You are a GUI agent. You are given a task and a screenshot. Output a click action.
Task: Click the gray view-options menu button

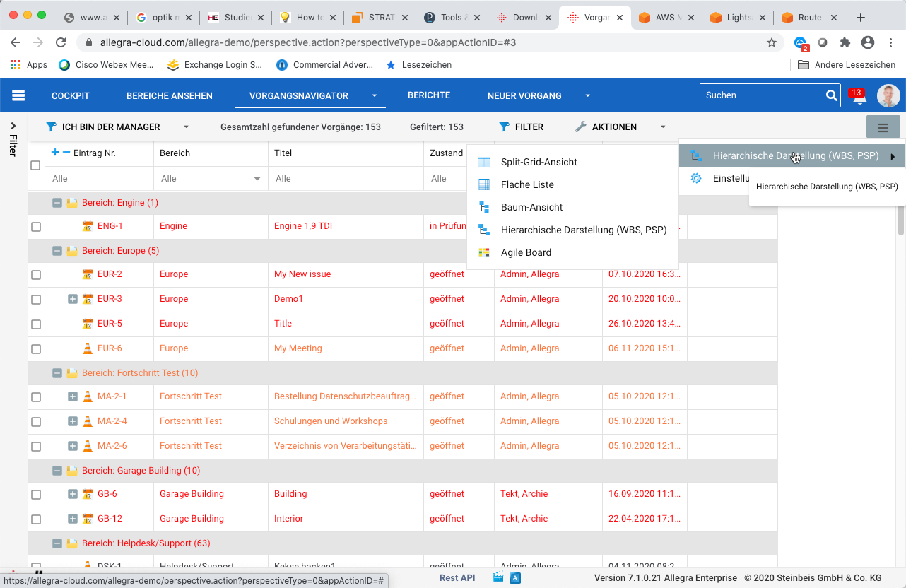tap(883, 128)
